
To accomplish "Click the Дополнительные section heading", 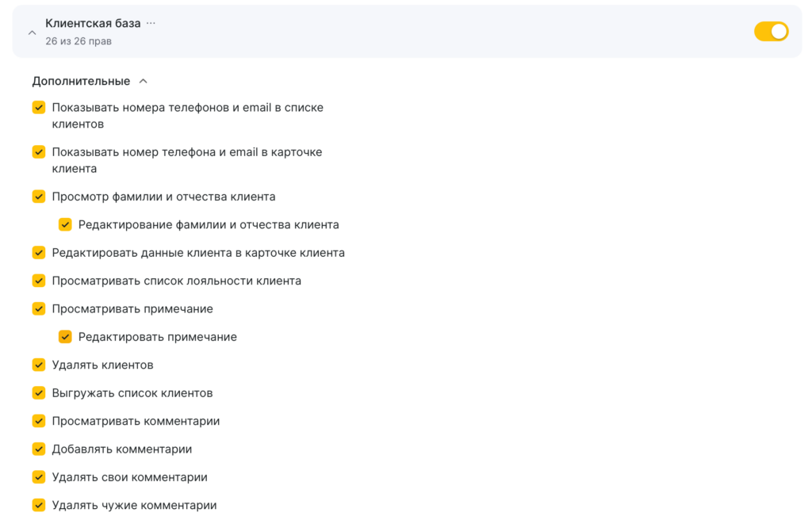I will click(81, 81).
